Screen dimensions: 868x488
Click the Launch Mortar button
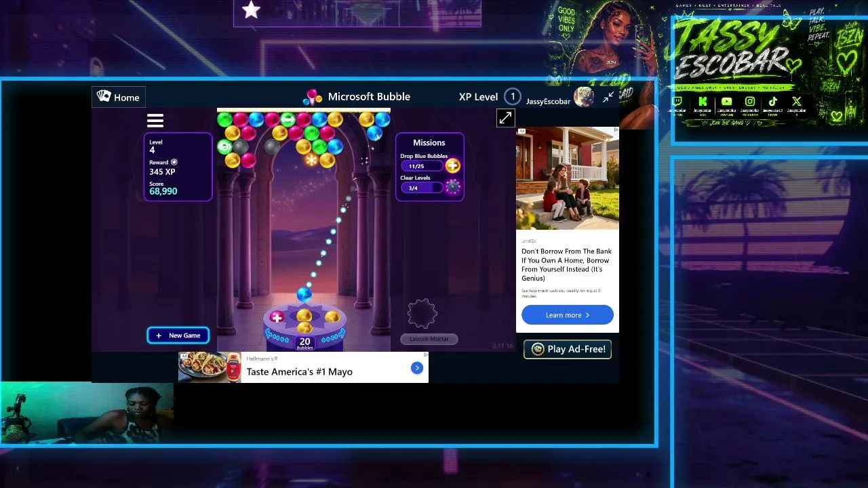tap(429, 339)
